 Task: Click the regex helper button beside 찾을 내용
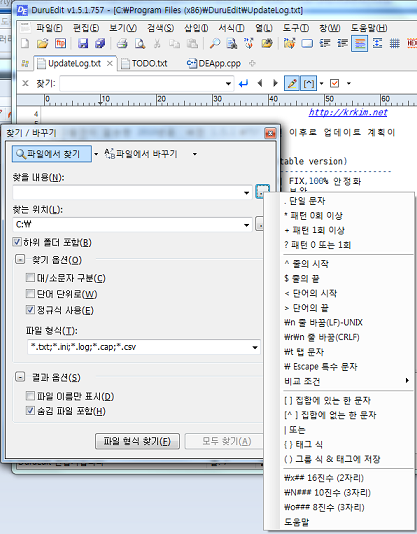[x=262, y=192]
